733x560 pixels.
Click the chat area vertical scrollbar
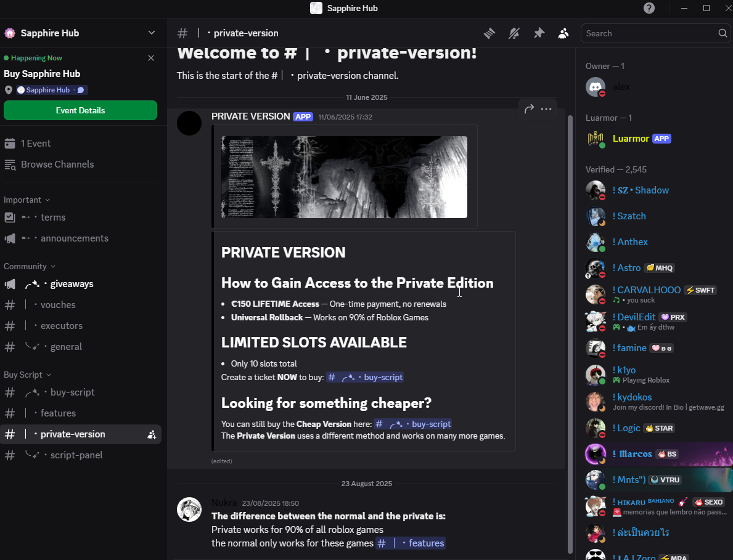point(570,333)
